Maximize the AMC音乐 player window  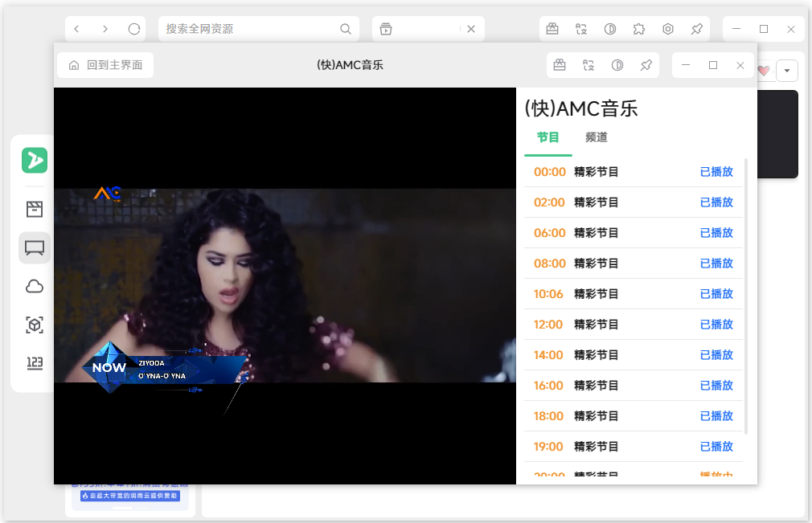713,65
